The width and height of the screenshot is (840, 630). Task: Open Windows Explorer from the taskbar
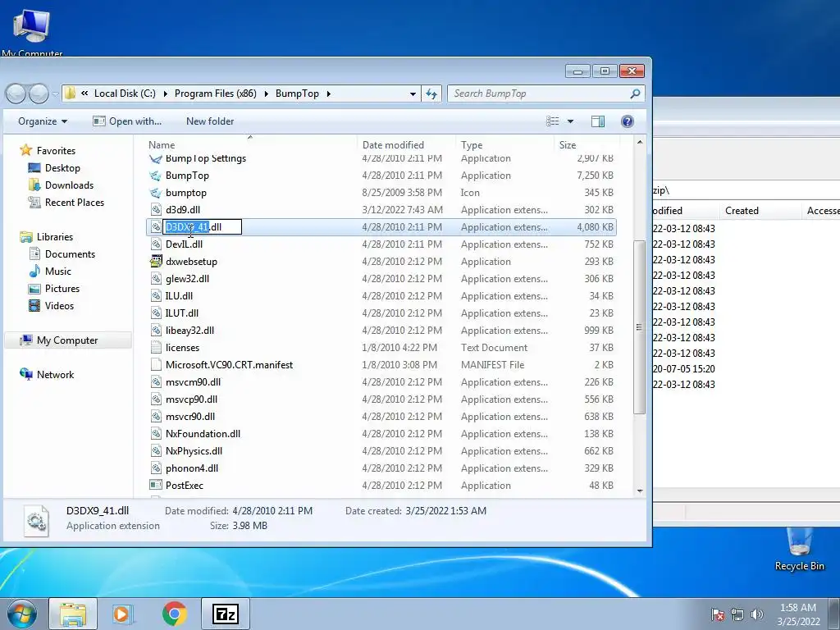tap(73, 614)
